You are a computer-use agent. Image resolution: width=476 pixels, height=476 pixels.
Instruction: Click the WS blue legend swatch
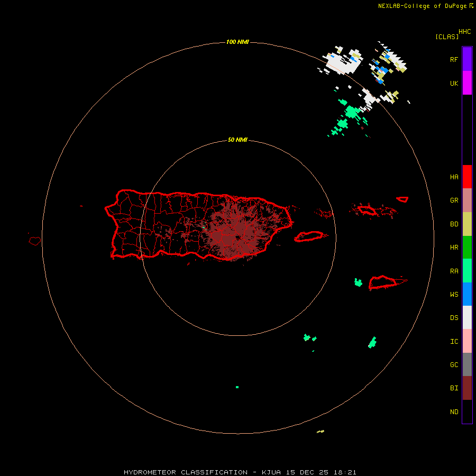tap(467, 294)
